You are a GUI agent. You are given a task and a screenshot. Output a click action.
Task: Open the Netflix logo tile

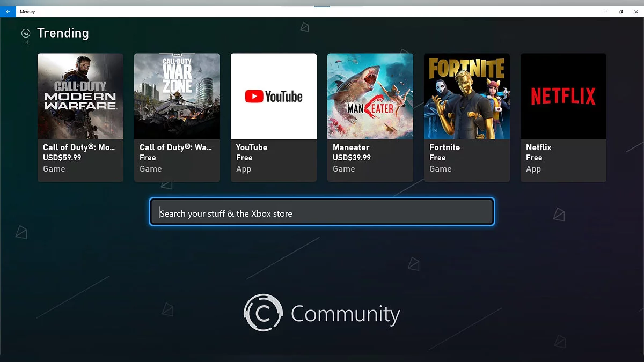(563, 97)
